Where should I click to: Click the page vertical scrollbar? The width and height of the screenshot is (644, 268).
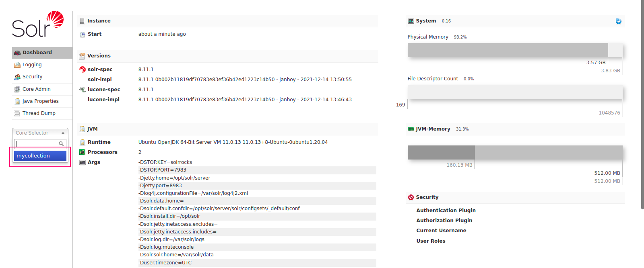(x=642, y=104)
